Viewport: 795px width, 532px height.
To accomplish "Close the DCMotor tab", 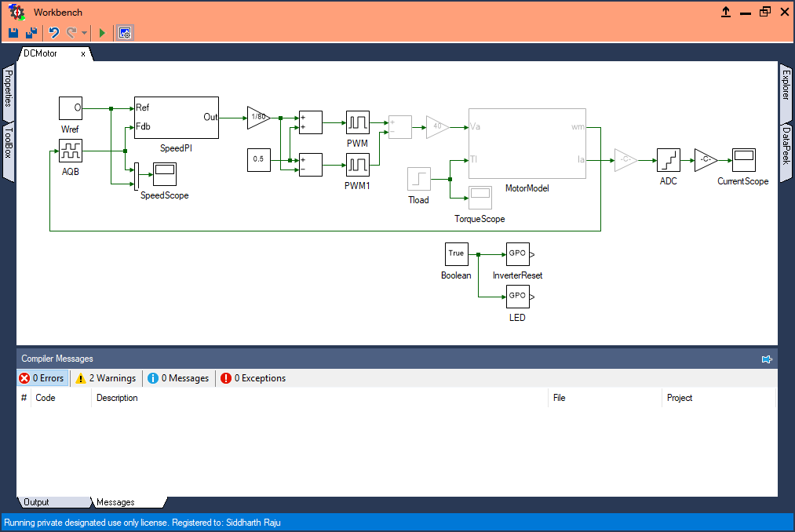I will click(83, 54).
